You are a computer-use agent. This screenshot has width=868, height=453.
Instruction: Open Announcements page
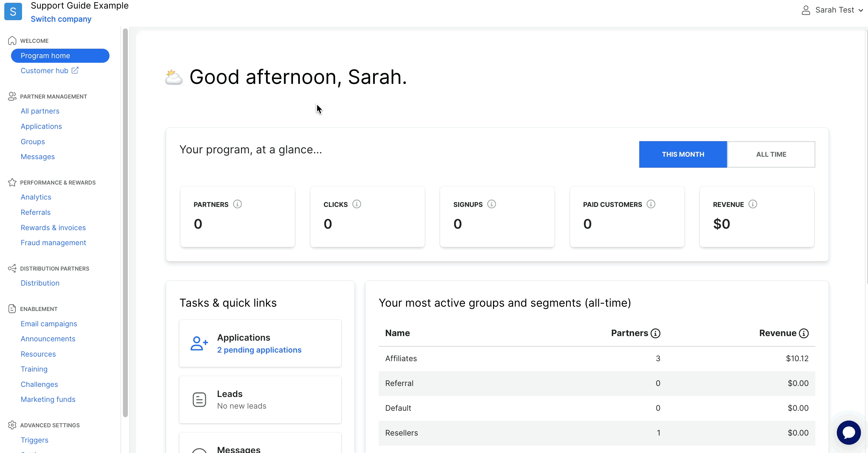[x=48, y=339]
